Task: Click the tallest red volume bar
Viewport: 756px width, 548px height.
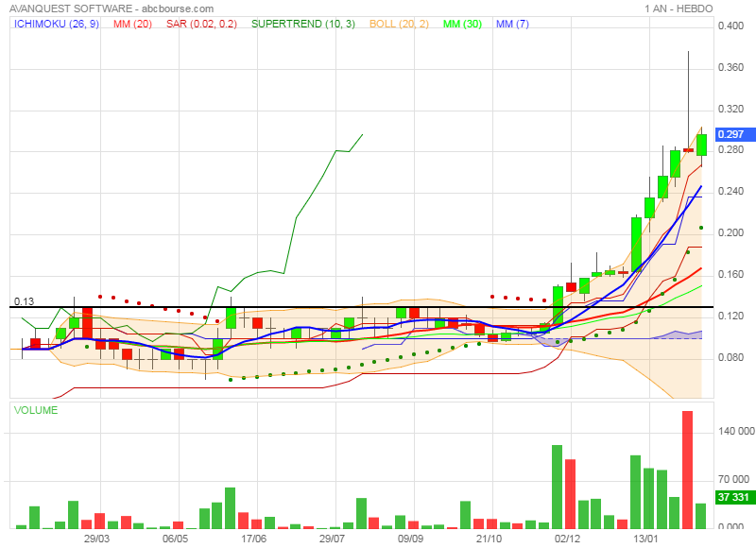Action: pyautogui.click(x=688, y=470)
